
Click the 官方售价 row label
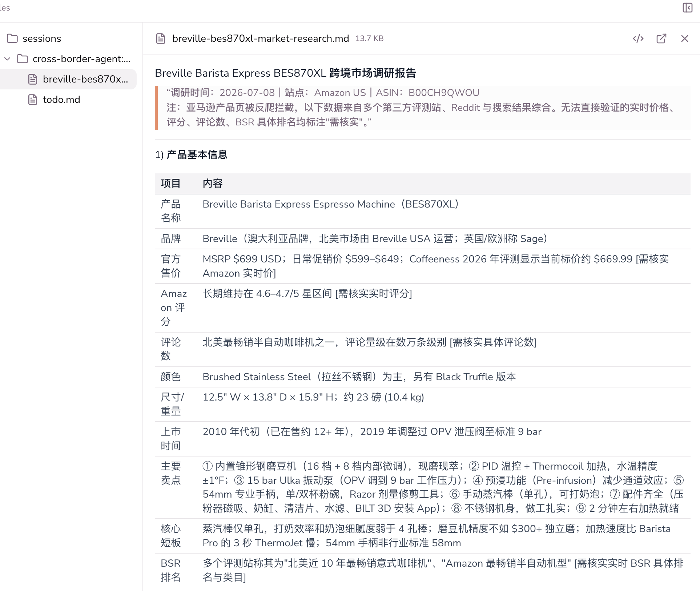click(171, 266)
